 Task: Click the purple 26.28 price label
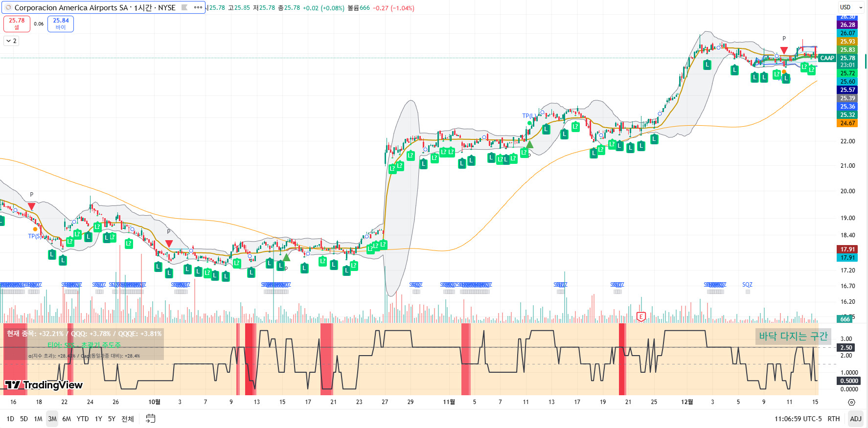(x=847, y=25)
